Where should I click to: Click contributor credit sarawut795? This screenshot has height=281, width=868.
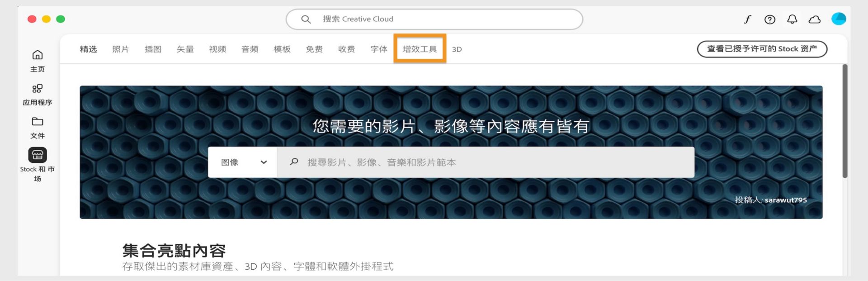click(x=786, y=200)
